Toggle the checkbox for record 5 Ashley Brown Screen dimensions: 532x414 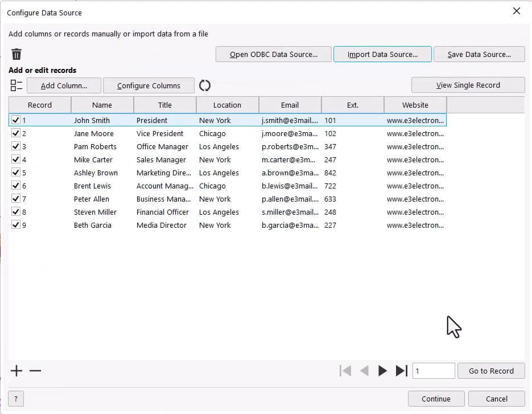point(16,173)
